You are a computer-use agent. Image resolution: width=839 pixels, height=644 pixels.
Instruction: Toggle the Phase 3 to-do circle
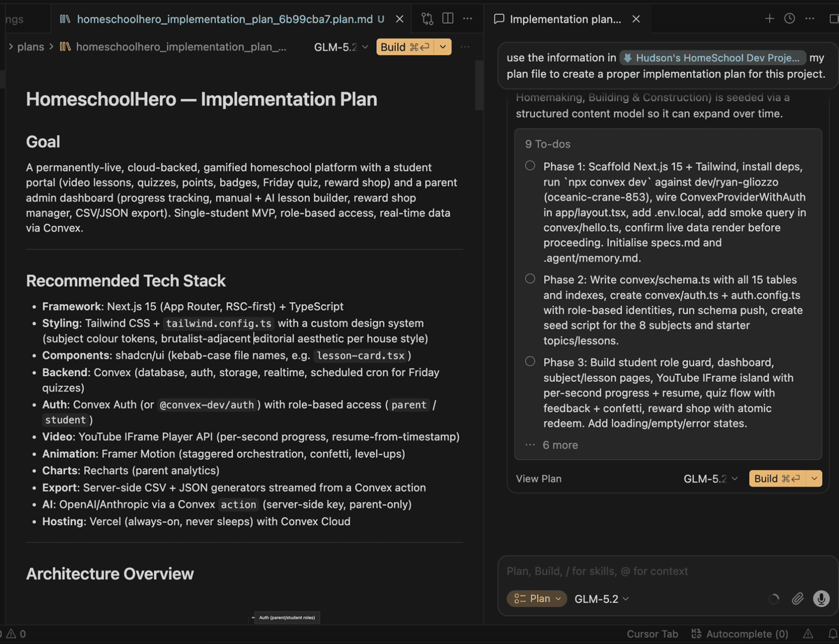click(530, 362)
